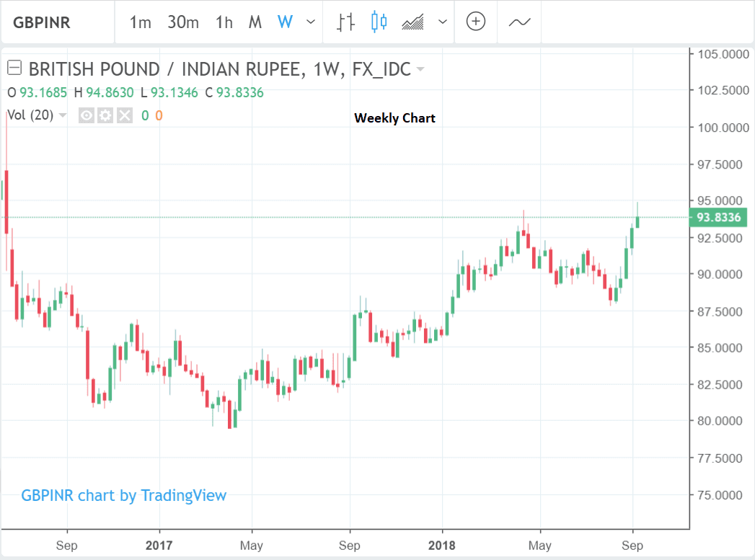The width and height of the screenshot is (755, 560).
Task: Open the Indicators wave icon
Action: coord(519,22)
